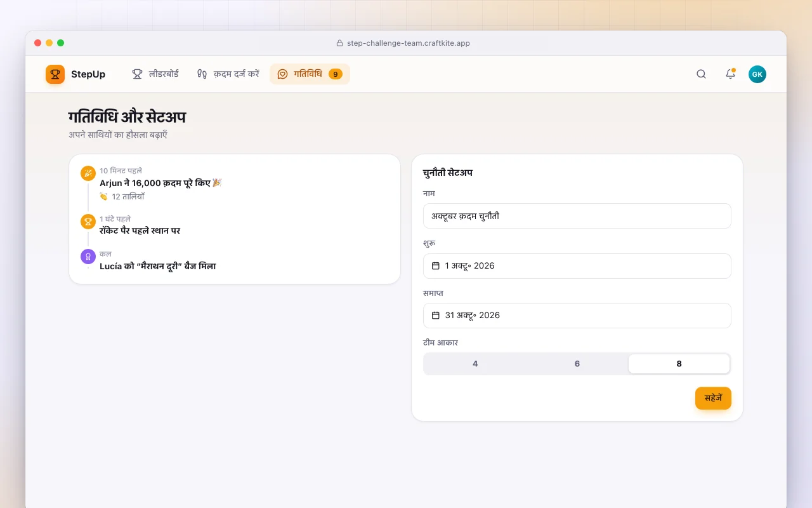The image size is (812, 508).
Task: Open the शुरू date picker 1 अक्टू॰ 2026
Action: (x=577, y=266)
